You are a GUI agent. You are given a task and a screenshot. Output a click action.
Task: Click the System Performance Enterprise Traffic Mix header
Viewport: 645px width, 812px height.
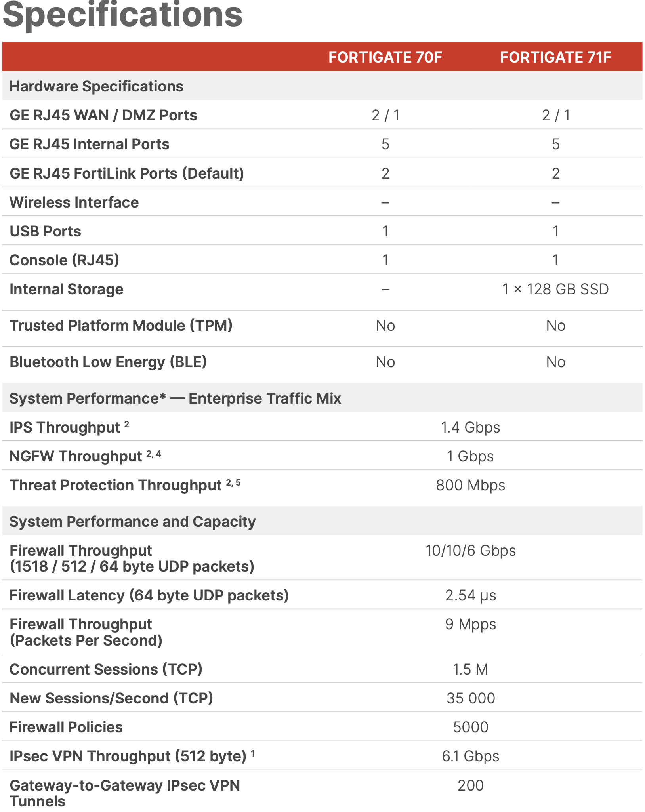coord(175,398)
